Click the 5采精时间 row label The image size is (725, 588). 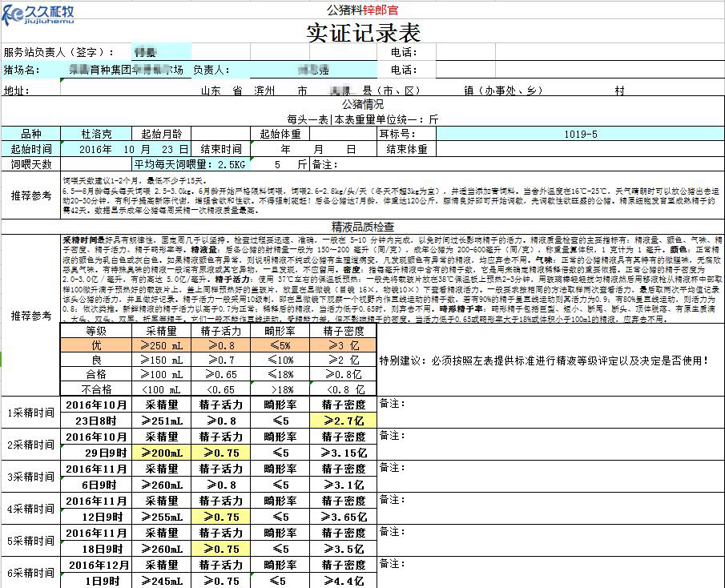(x=31, y=541)
